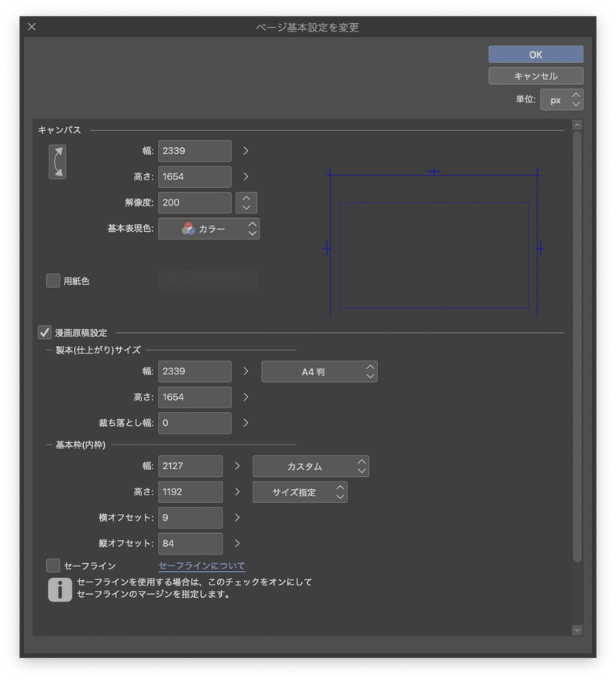616x681 pixels.
Task: Click the up arrow to increase 解像度
Action: (246, 198)
